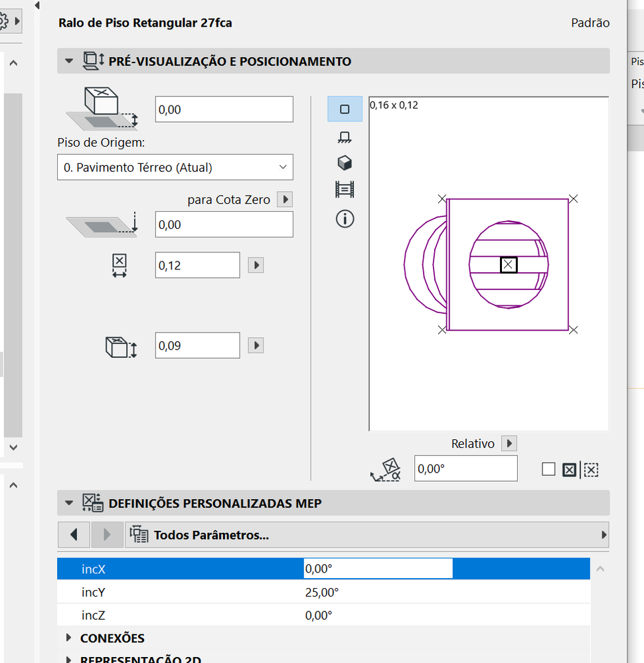Collapse Definições Personalizadas MEP section
The image size is (644, 663).
69,503
